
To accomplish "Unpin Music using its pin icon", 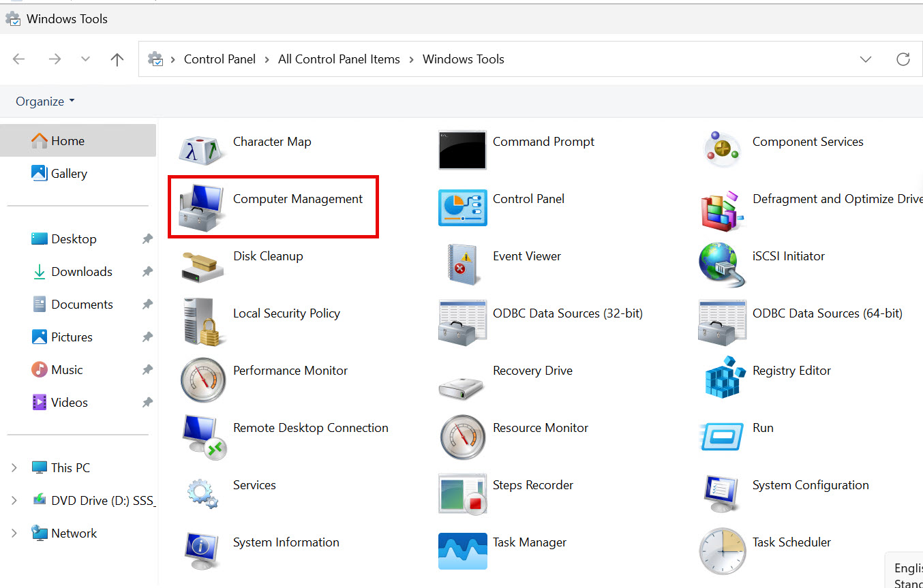I will pyautogui.click(x=147, y=370).
